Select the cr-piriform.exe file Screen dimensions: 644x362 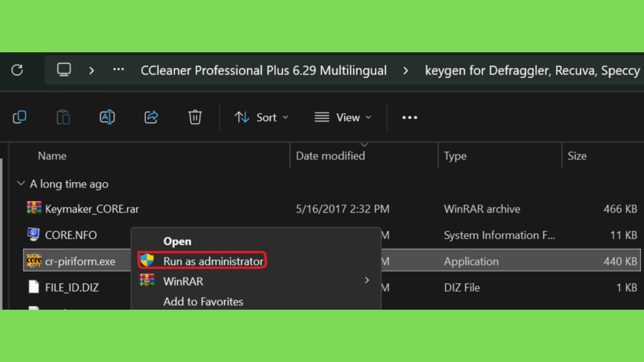pos(80,261)
